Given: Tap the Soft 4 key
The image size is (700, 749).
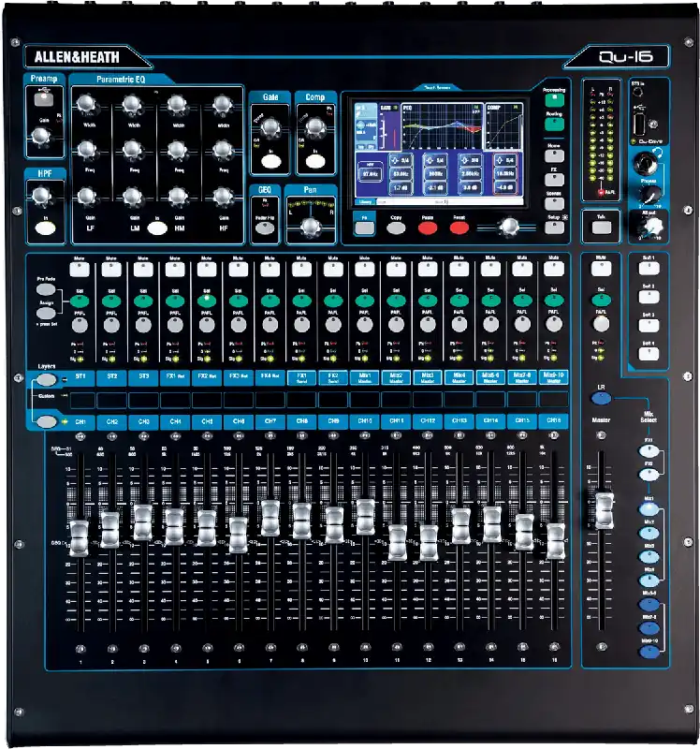Looking at the screenshot, I should click(649, 355).
